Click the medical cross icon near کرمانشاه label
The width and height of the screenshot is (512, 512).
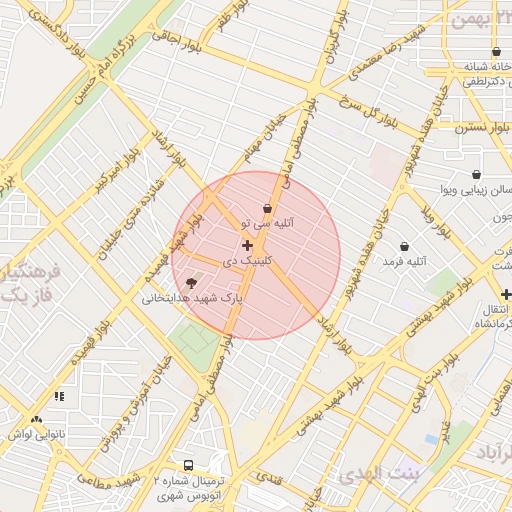pos(506,295)
